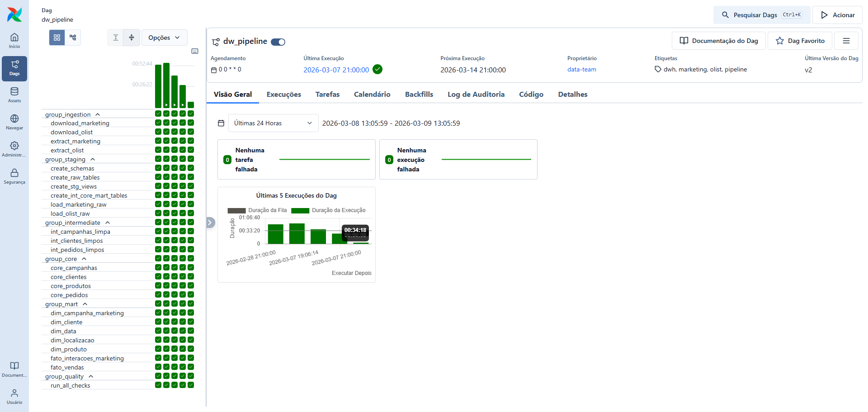Switch to the graph view icon
Viewport: 868px width, 412px height.
tap(73, 38)
